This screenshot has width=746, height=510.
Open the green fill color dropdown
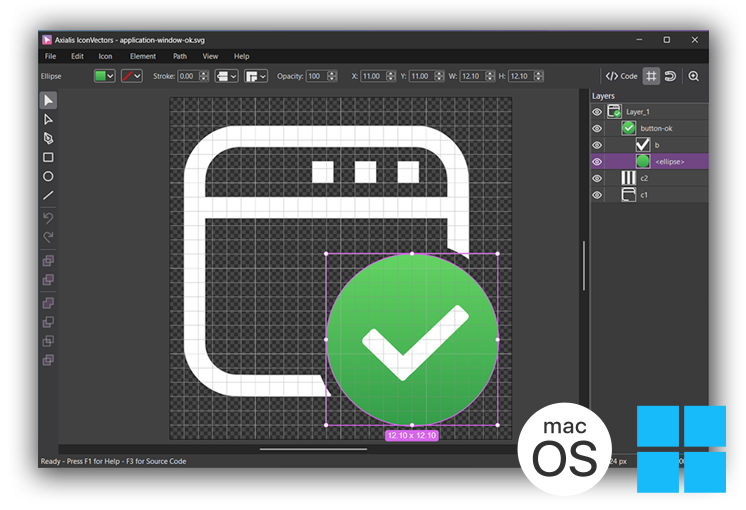(110, 76)
